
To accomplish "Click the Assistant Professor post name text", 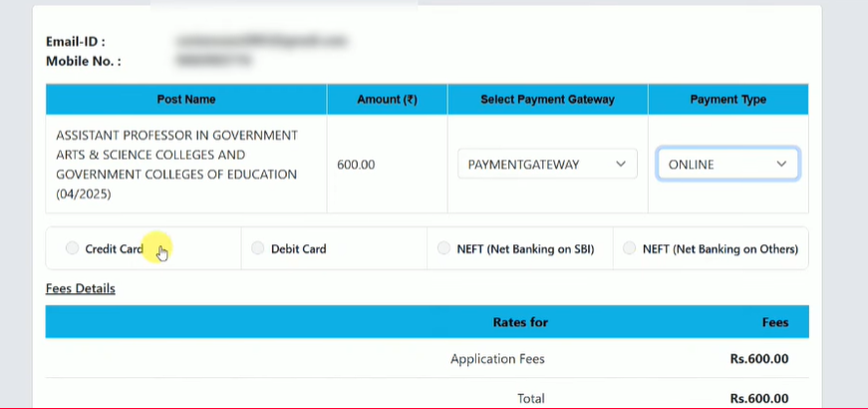I will [176, 165].
